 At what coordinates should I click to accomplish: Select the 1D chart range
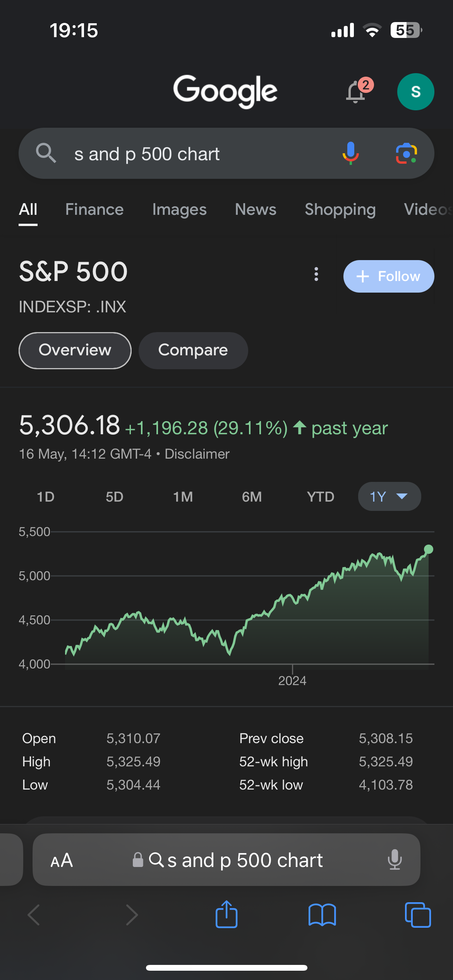tap(46, 497)
